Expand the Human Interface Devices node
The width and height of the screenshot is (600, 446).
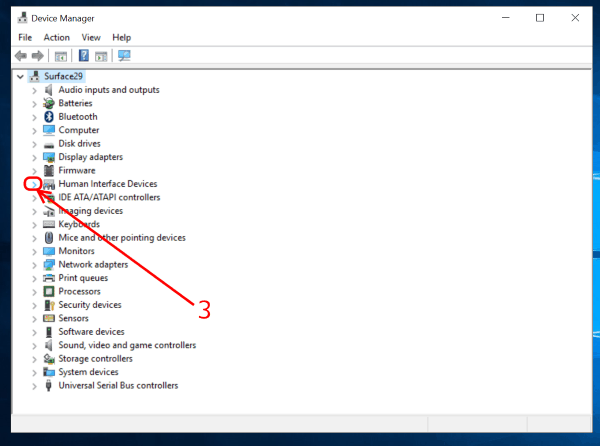(34, 184)
